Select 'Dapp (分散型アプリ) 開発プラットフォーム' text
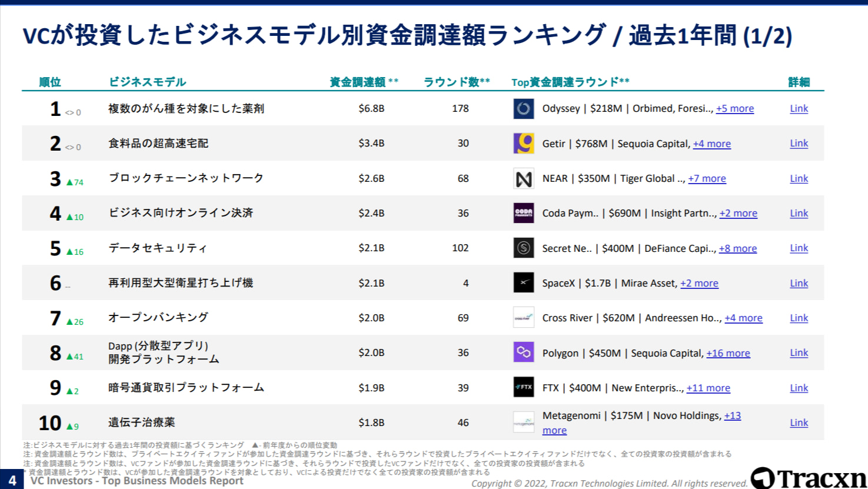The width and height of the screenshot is (868, 489). (x=164, y=352)
